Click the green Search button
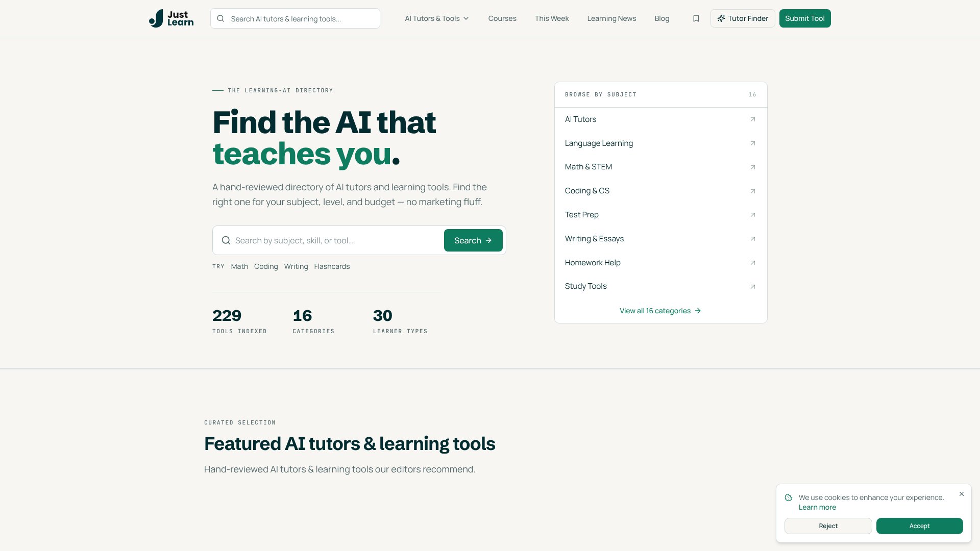Image resolution: width=980 pixels, height=551 pixels. click(x=473, y=240)
